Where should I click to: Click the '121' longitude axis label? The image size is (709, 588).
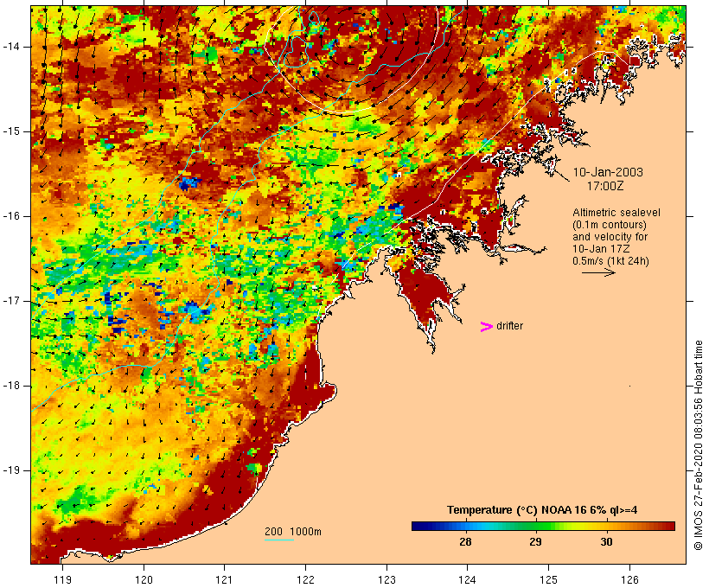224,579
